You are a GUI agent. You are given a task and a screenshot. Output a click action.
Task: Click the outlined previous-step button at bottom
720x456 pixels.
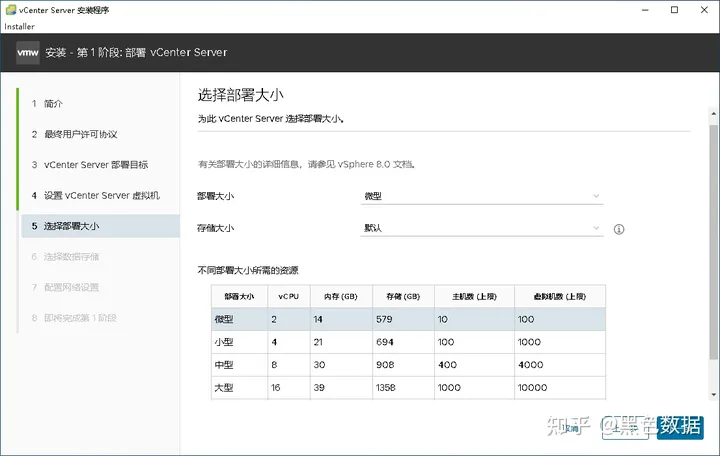625,428
